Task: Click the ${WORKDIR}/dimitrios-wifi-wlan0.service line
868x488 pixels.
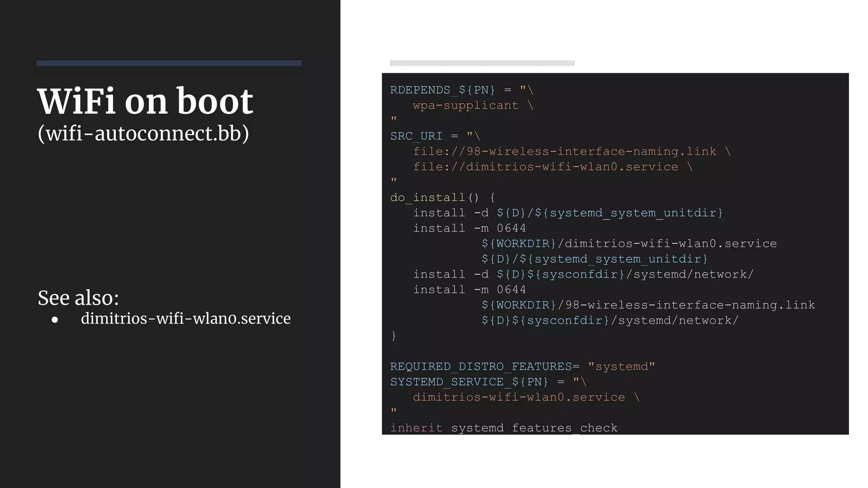Action: (629, 244)
